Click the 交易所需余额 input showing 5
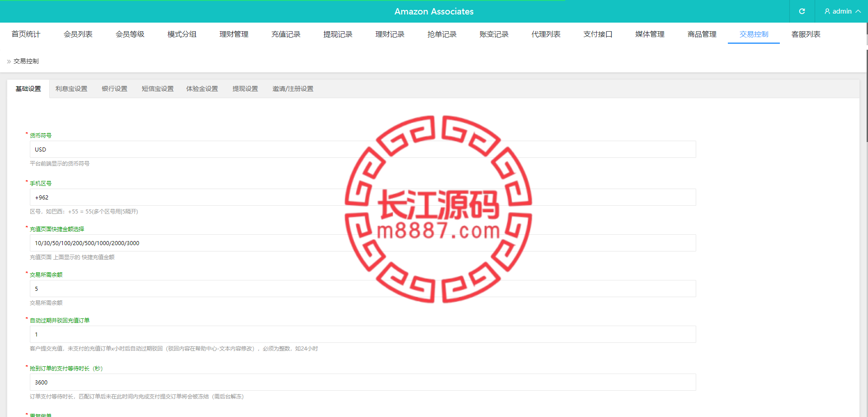 [363, 289]
